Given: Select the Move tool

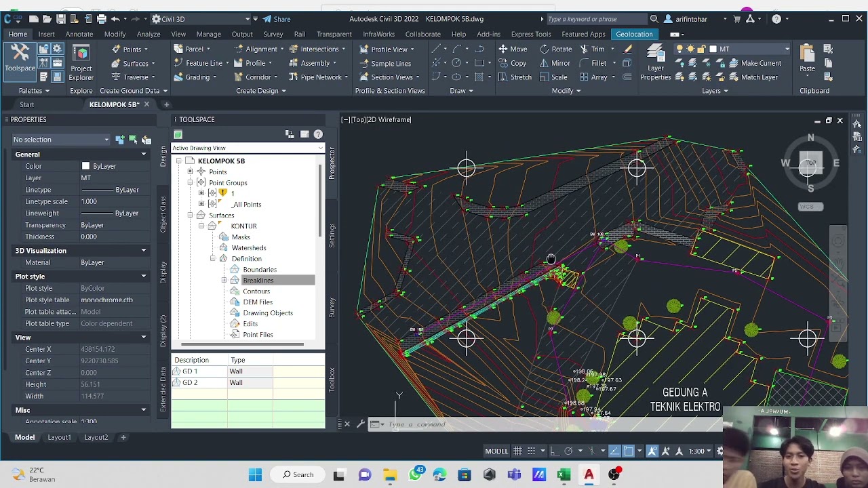Looking at the screenshot, I should [x=513, y=49].
